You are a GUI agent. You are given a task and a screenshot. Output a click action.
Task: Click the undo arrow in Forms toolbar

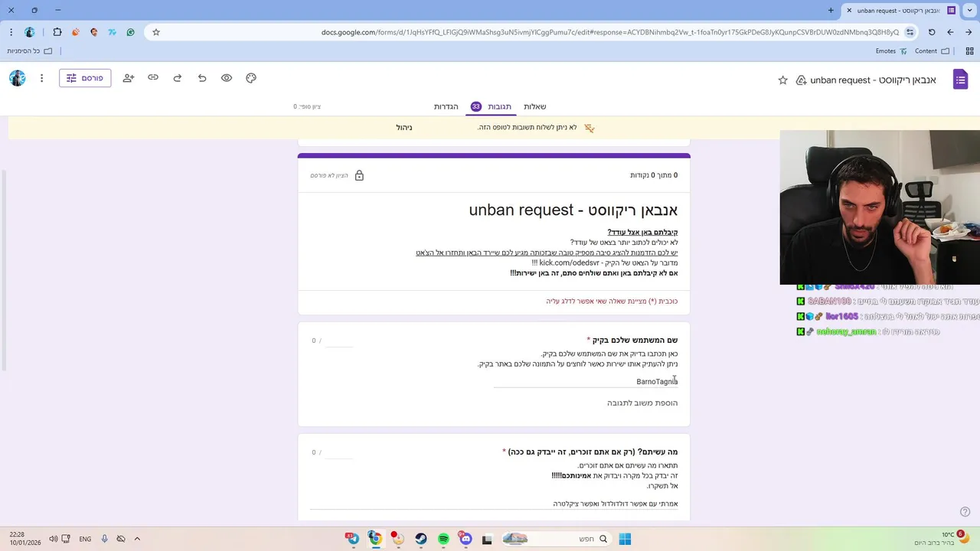(x=202, y=78)
